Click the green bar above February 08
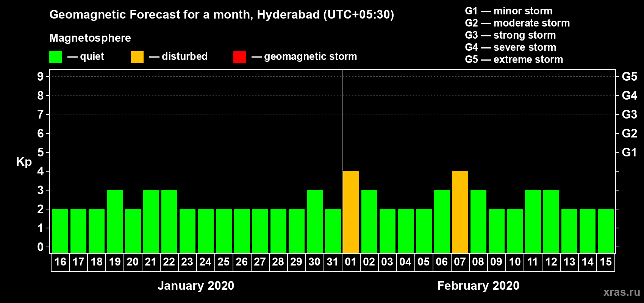The image size is (644, 303). click(478, 222)
